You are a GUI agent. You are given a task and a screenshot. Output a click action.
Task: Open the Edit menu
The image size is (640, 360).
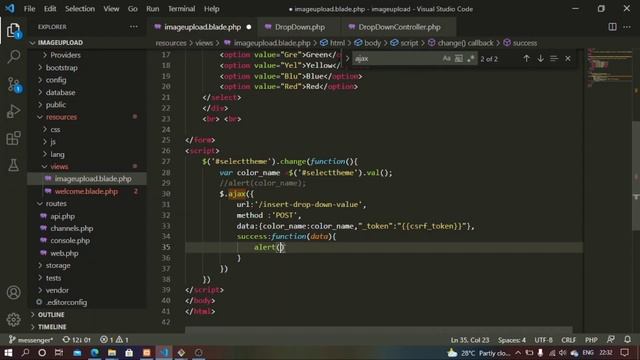pyautogui.click(x=50, y=9)
